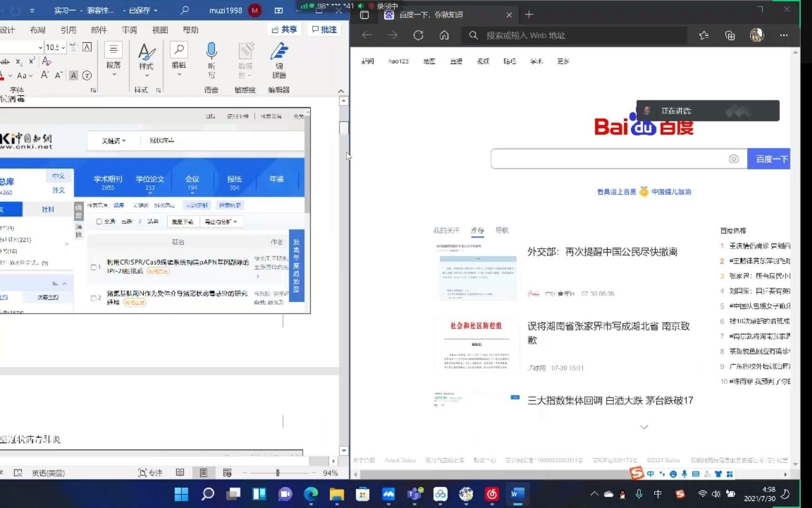Open Edge from the taskbar
Screen dimensions: 812x508
click(x=310, y=494)
